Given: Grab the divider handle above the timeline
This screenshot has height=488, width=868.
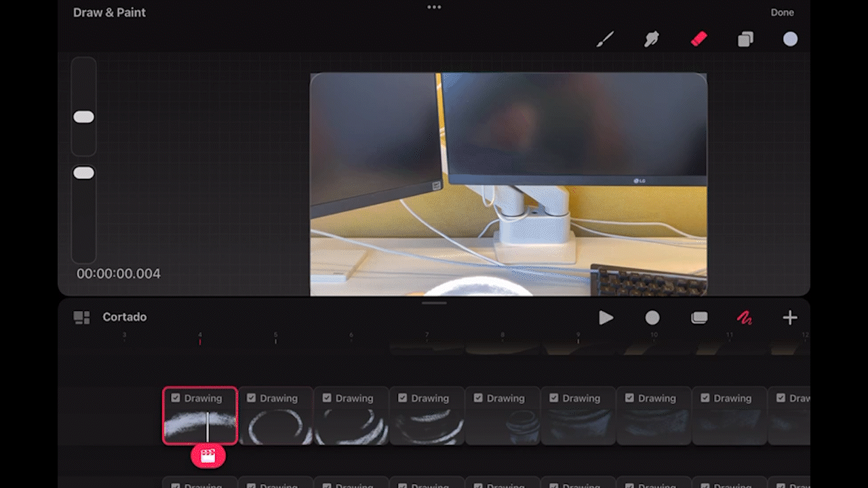Looking at the screenshot, I should (x=434, y=303).
